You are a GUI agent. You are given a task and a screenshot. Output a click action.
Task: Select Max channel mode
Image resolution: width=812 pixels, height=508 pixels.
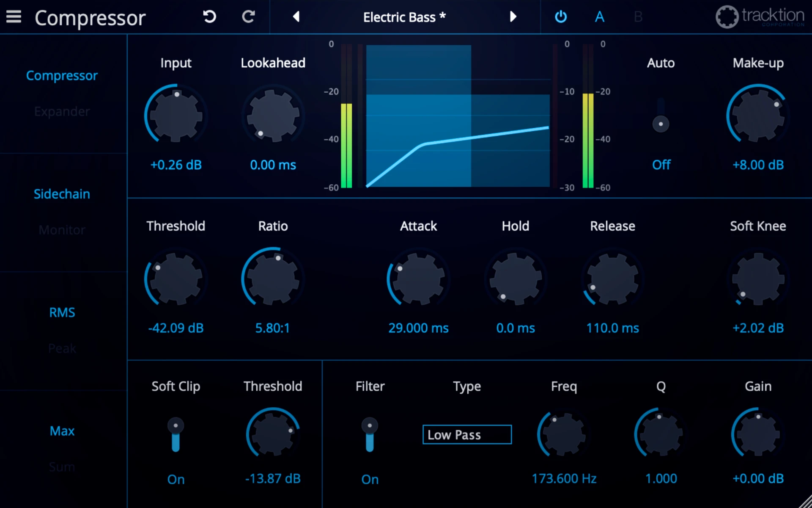pos(62,431)
